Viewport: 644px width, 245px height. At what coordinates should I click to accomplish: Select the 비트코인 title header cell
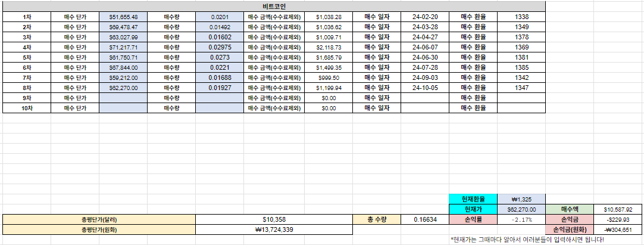(274, 7)
